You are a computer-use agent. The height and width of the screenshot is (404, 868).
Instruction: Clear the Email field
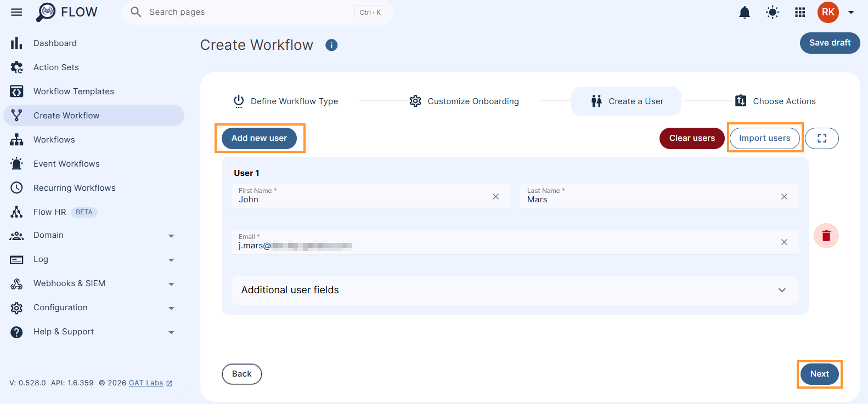tap(784, 242)
